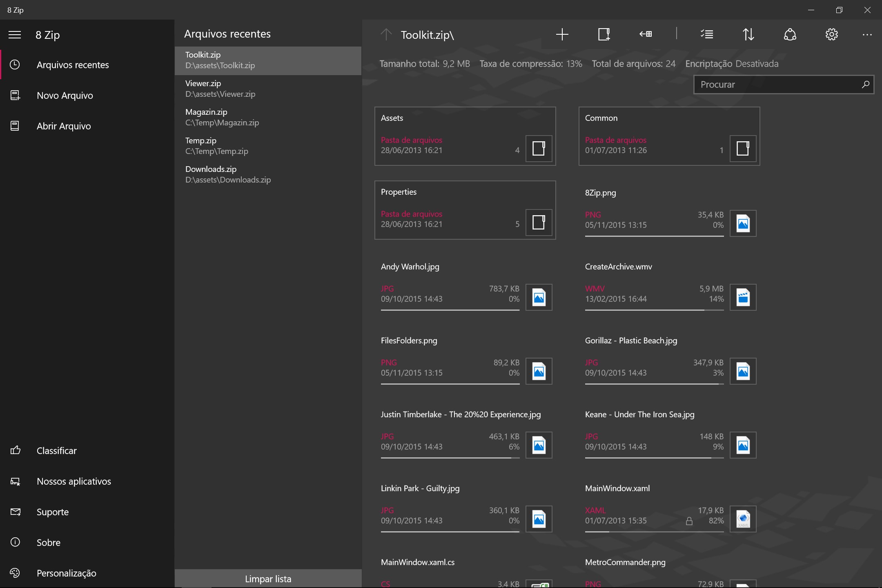This screenshot has height=588, width=882.
Task: Open Viewer.zip from recent files
Action: 268,89
